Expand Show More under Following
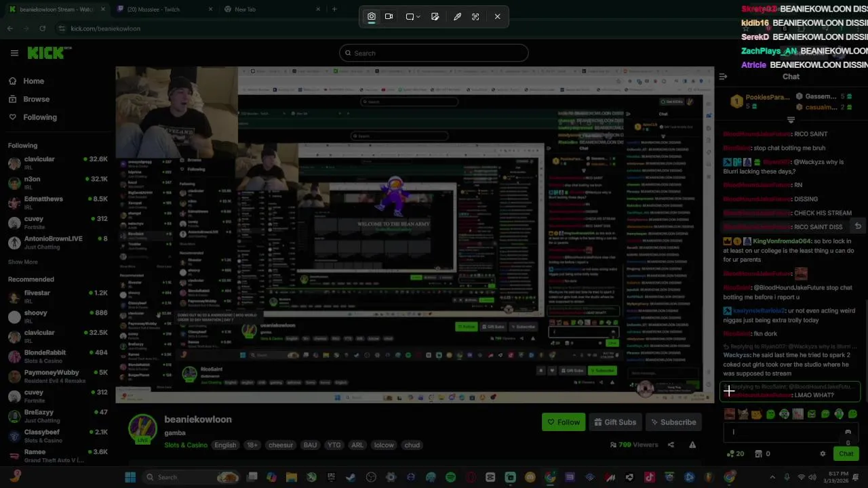Image resolution: width=868 pixels, height=488 pixels. point(23,262)
